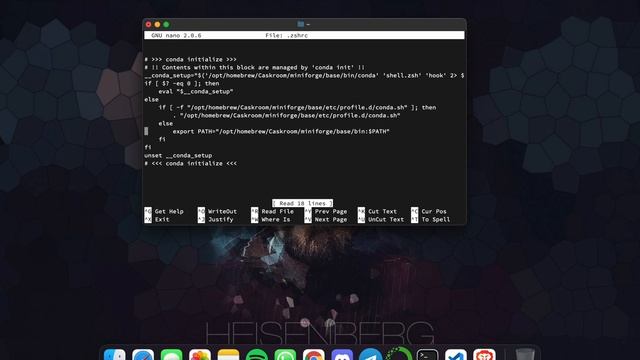Click the green circular dotted dock icon

399,354
